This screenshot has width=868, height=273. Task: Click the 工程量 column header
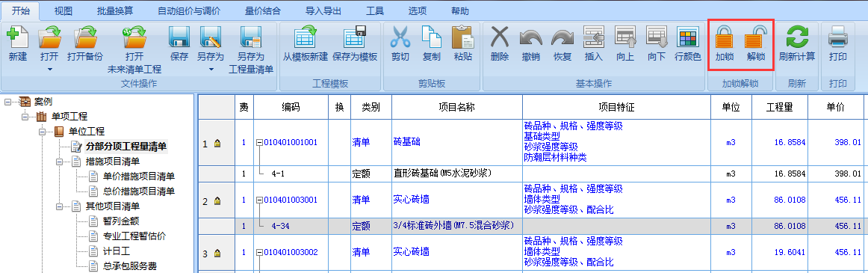(780, 108)
